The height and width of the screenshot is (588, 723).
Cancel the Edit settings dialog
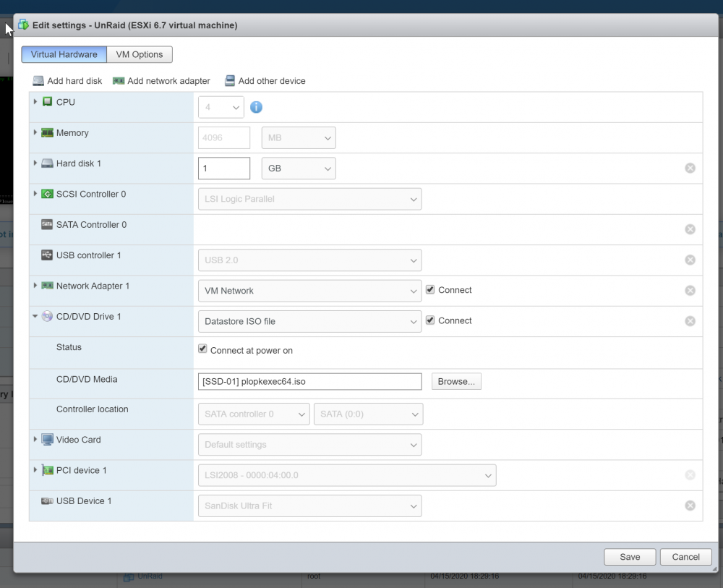(685, 557)
